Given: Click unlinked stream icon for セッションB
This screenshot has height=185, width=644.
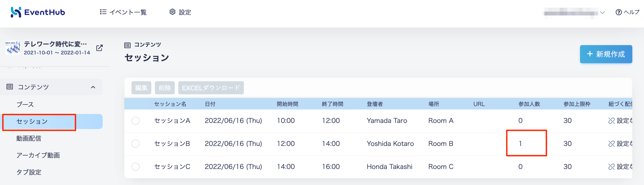Looking at the screenshot, I should coord(611,144).
